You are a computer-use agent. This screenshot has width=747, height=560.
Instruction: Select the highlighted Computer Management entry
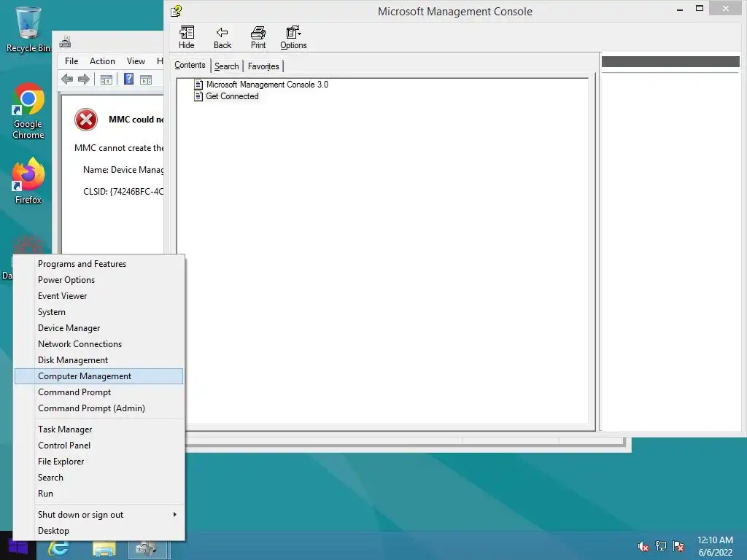pos(98,376)
